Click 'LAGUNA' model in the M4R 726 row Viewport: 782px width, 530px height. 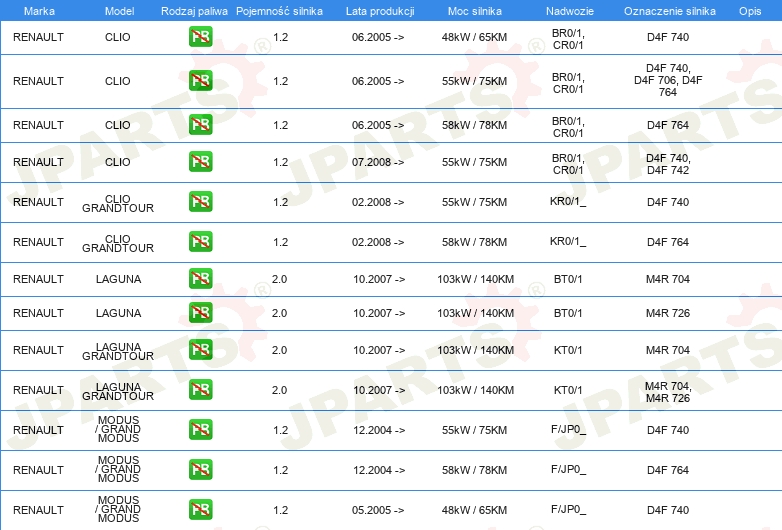[118, 313]
